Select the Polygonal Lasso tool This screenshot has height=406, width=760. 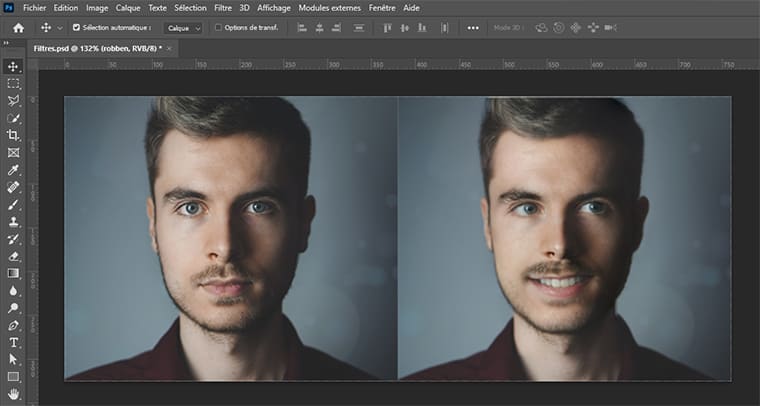point(13,101)
